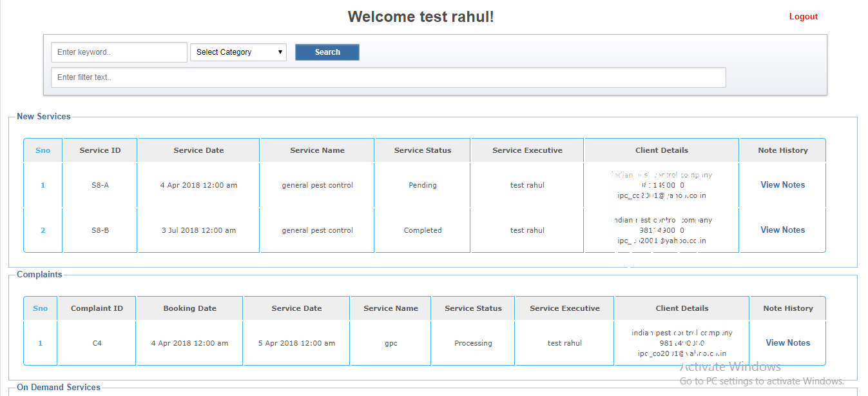Image resolution: width=868 pixels, height=396 pixels.
Task: Click the Complaint ID column header
Action: click(x=97, y=308)
